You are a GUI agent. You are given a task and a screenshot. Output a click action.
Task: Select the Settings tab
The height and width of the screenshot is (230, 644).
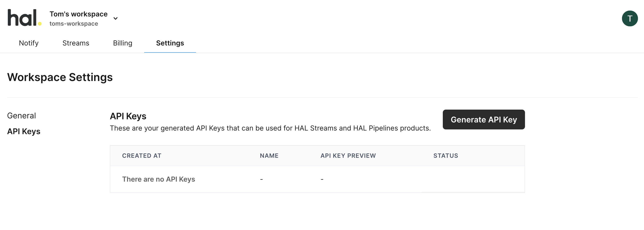pyautogui.click(x=170, y=43)
